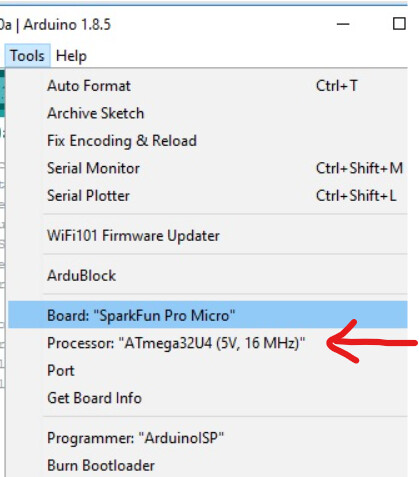Start the ArduBlock tool
This screenshot has height=477, width=419.
click(207, 275)
